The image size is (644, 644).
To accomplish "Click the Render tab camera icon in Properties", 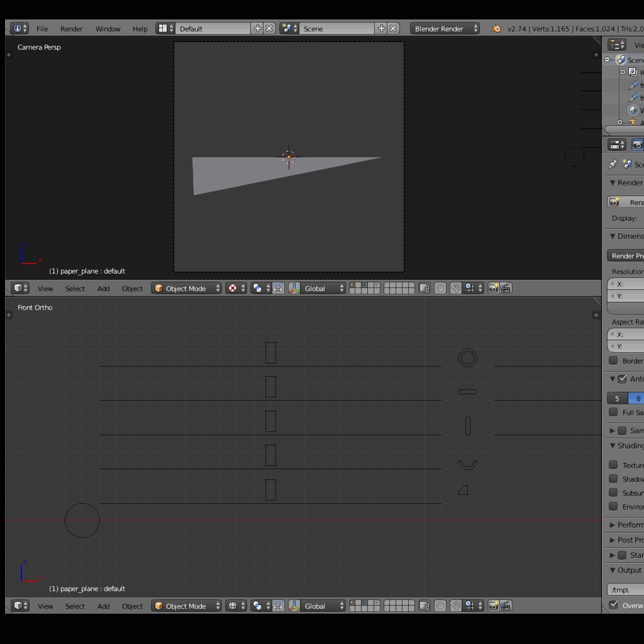I will [637, 145].
